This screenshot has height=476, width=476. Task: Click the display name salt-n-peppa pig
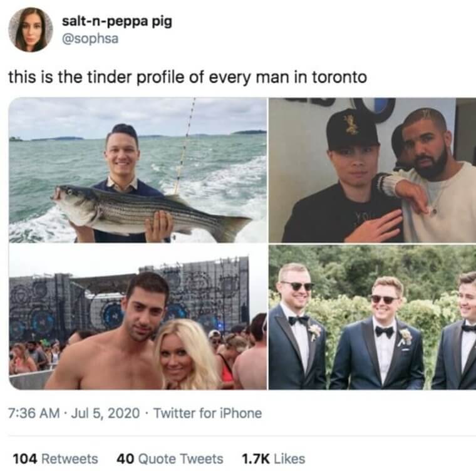coord(117,21)
